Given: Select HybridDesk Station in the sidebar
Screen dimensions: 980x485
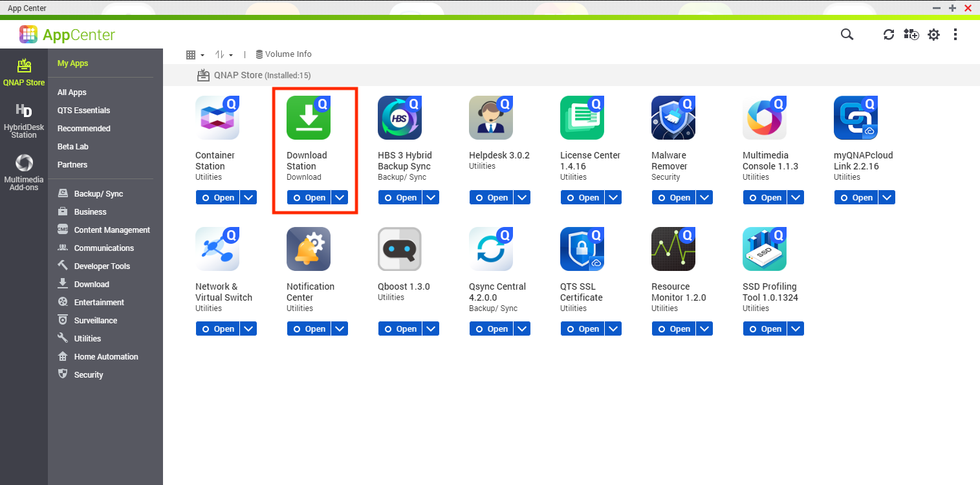Looking at the screenshot, I should (24, 121).
